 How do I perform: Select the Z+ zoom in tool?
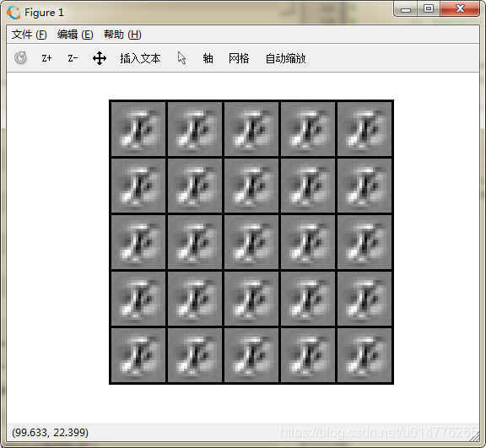click(x=46, y=58)
